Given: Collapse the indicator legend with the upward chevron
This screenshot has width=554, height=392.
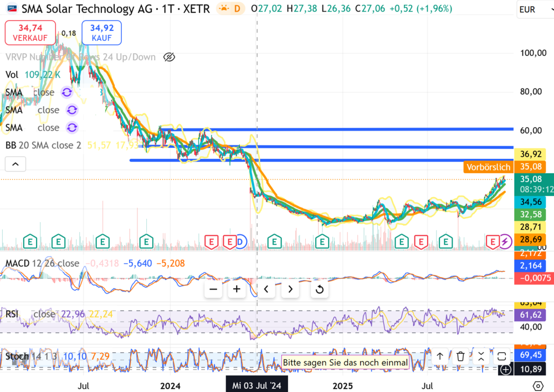Looking at the screenshot, I should (x=15, y=164).
